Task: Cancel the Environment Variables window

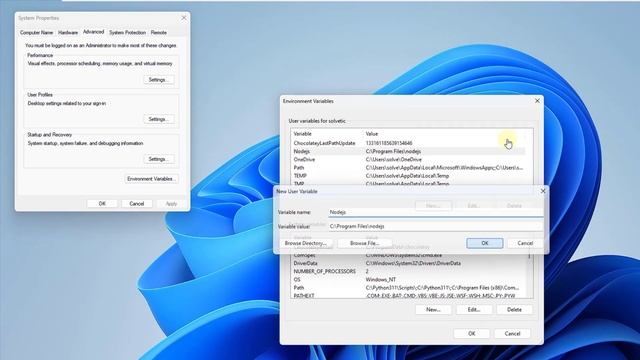Action: [512, 333]
